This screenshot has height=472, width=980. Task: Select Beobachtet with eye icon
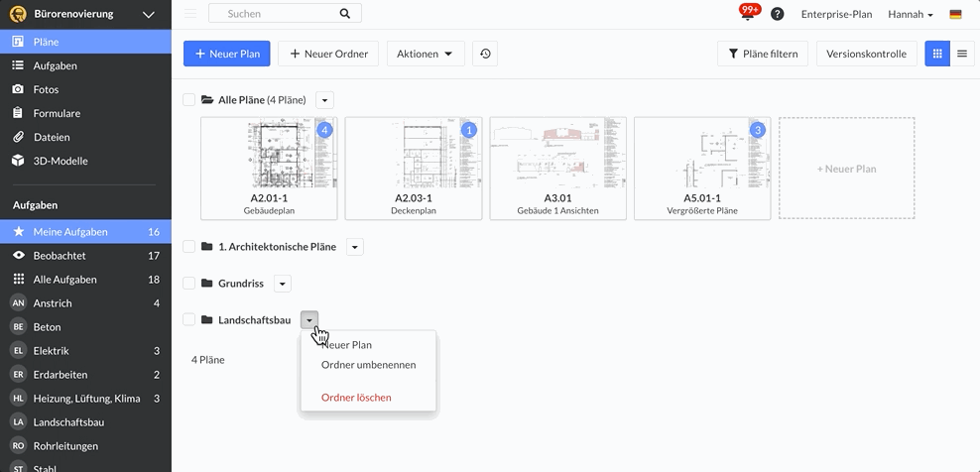point(85,256)
